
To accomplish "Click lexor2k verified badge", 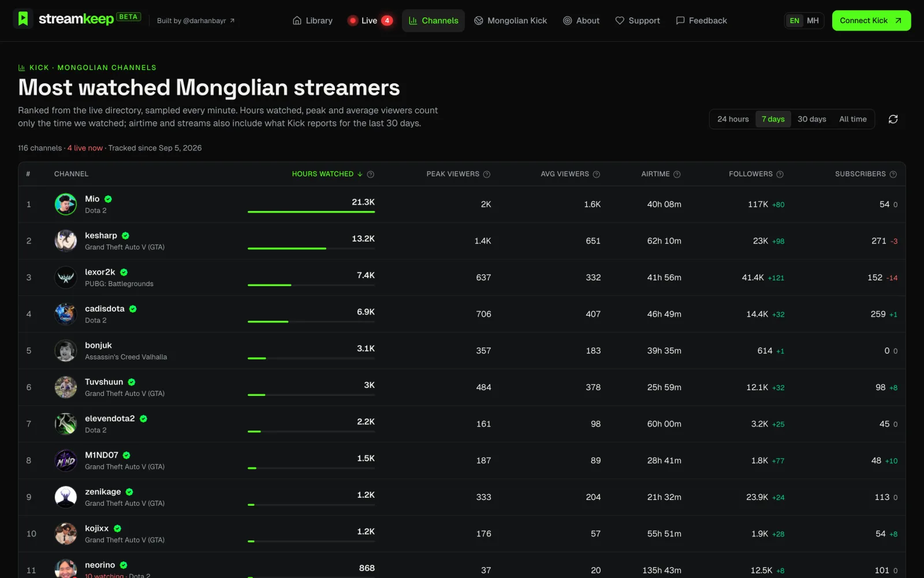I will [124, 272].
